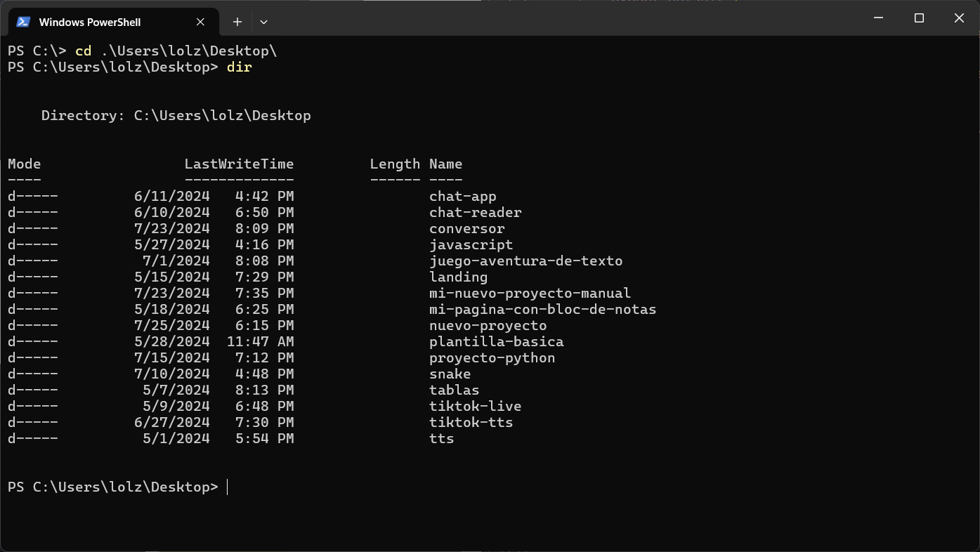Click the 'dir' command text
The height and width of the screenshot is (552, 980).
pyautogui.click(x=240, y=67)
